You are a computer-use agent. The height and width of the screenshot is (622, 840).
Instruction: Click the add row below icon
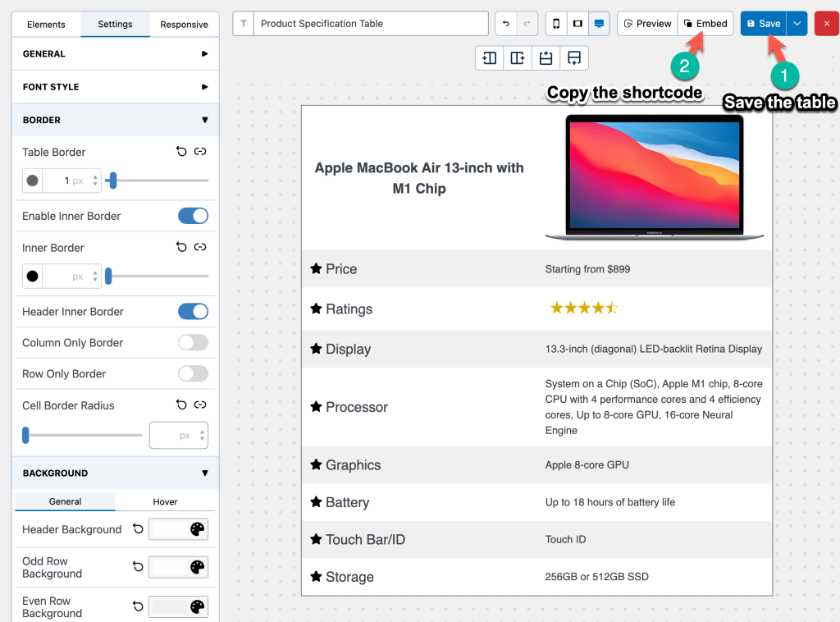[574, 58]
